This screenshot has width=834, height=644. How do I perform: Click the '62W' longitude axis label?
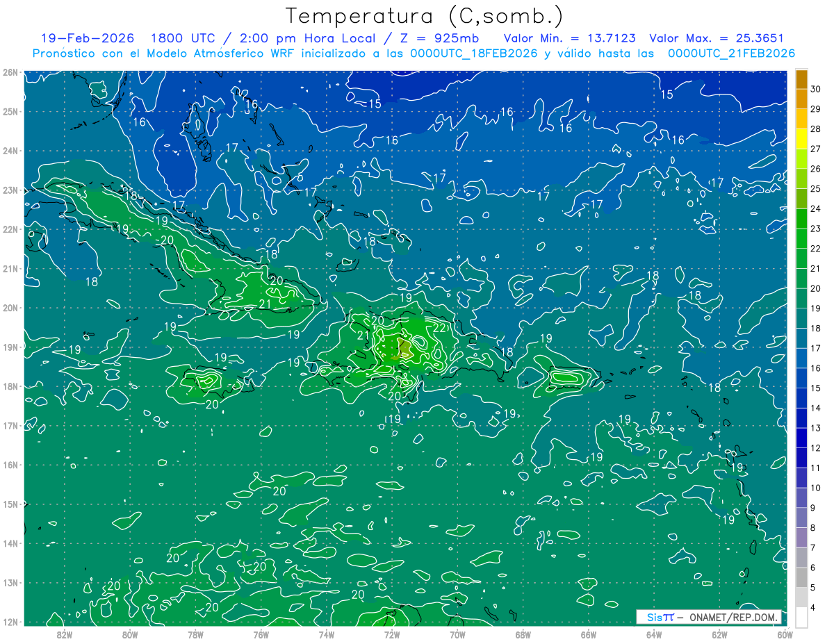tap(720, 634)
